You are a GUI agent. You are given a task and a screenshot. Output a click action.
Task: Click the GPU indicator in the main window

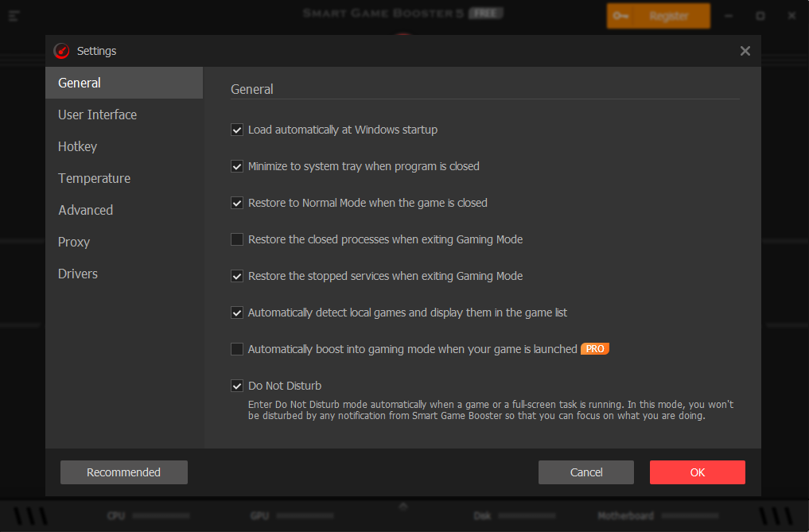[291, 515]
